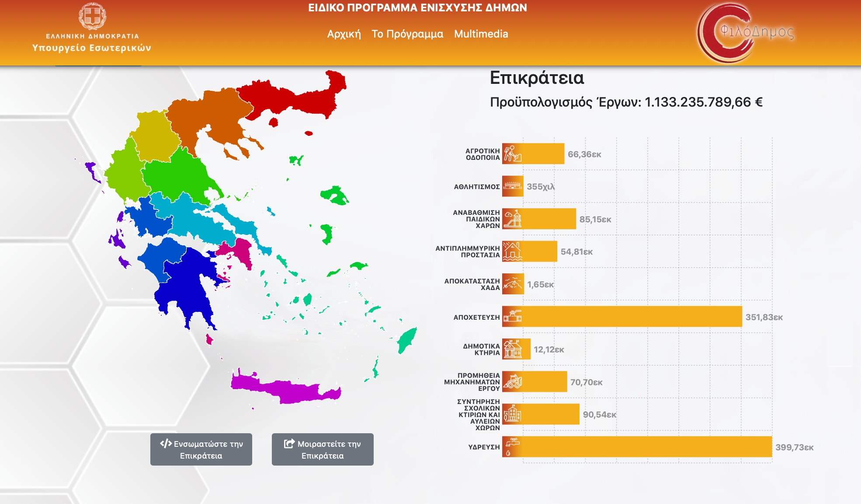The height and width of the screenshot is (504, 861).
Task: Click the school building icon ΣΥΝΤΗΡΗΣΗ ΣΧΟΛΙΚΩΝ
Action: (x=513, y=414)
